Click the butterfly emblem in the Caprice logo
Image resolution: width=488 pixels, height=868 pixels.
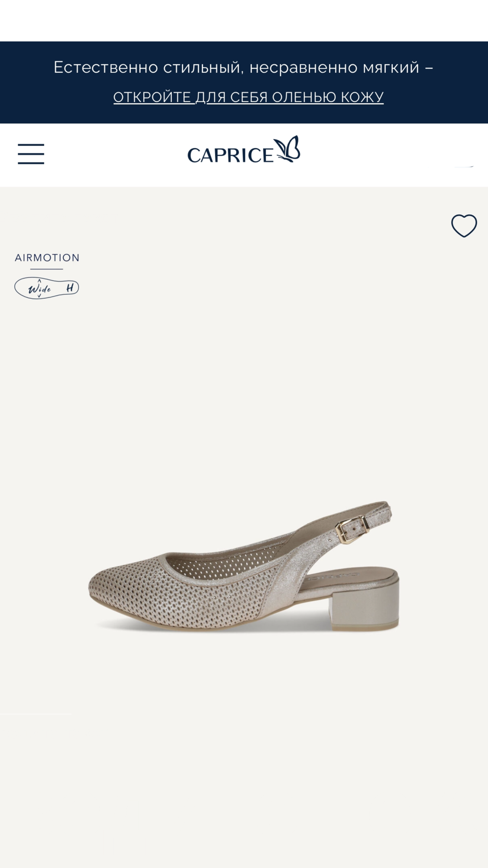(287, 148)
